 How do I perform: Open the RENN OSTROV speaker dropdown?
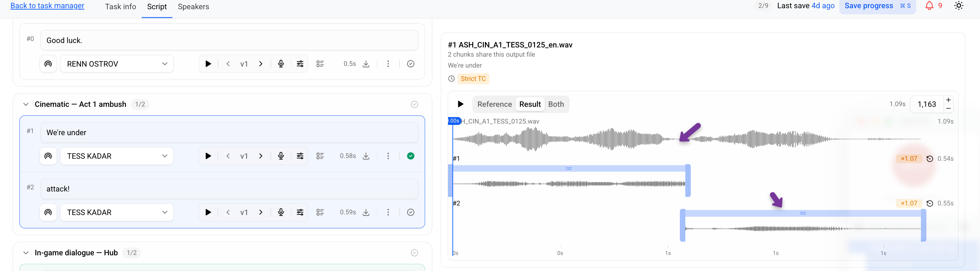(117, 64)
